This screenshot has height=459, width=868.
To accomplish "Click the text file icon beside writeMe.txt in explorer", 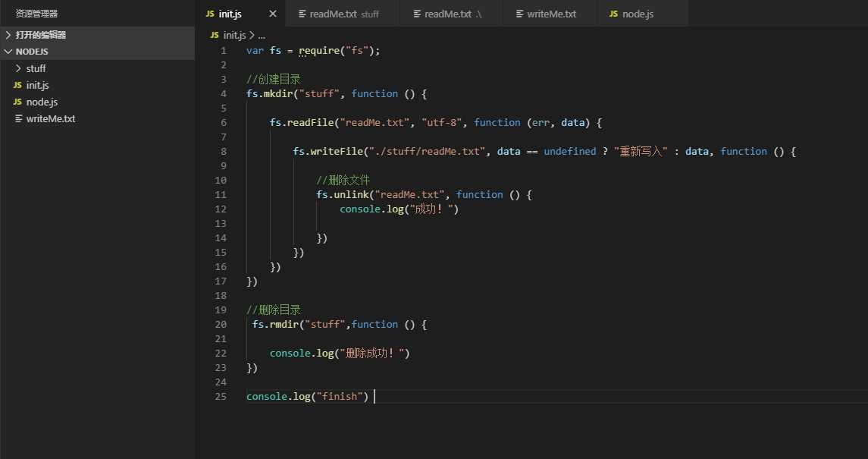I will [x=18, y=118].
